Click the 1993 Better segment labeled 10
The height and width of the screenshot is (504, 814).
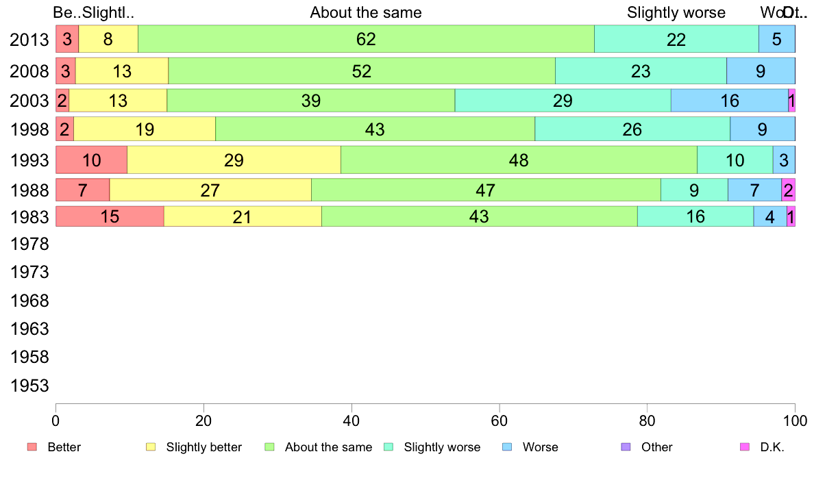(x=91, y=160)
